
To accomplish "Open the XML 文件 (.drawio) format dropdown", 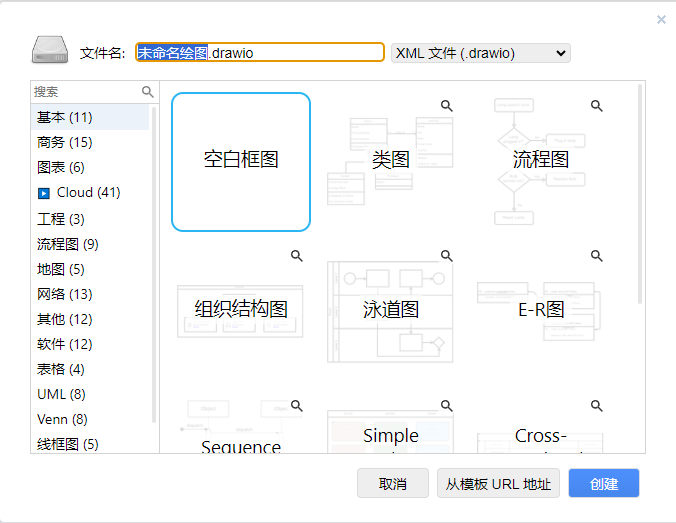I will point(480,53).
